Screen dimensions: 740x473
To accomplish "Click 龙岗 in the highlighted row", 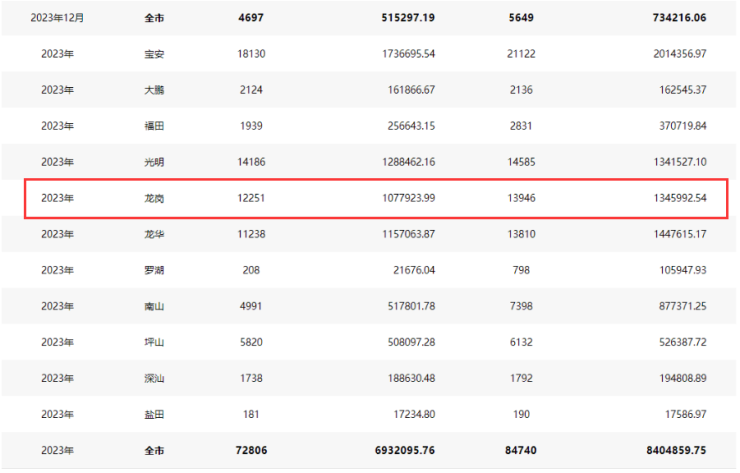I will pos(154,198).
